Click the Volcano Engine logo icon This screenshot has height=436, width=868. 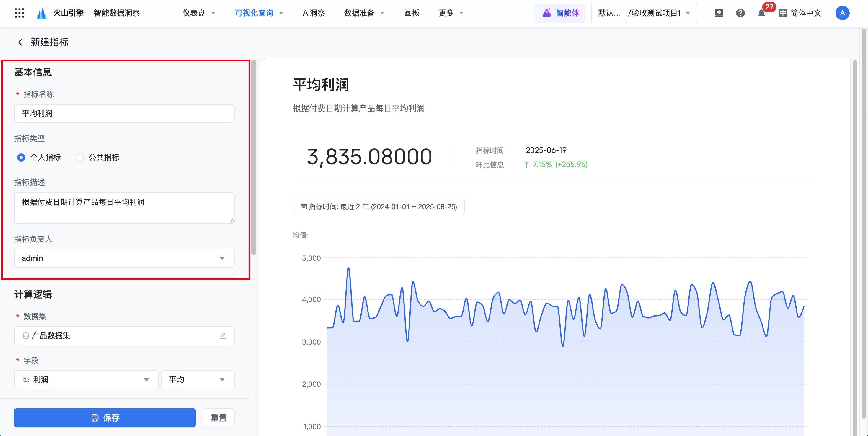point(41,13)
